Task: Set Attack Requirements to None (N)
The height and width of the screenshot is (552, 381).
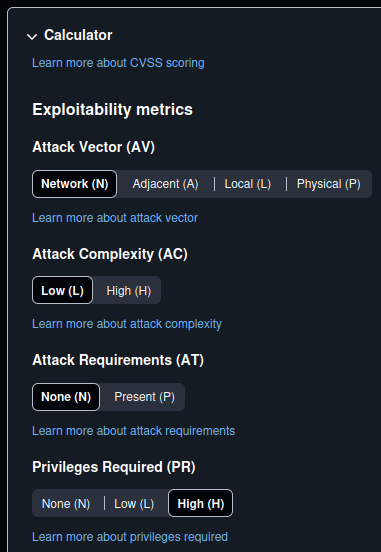Action: point(66,397)
